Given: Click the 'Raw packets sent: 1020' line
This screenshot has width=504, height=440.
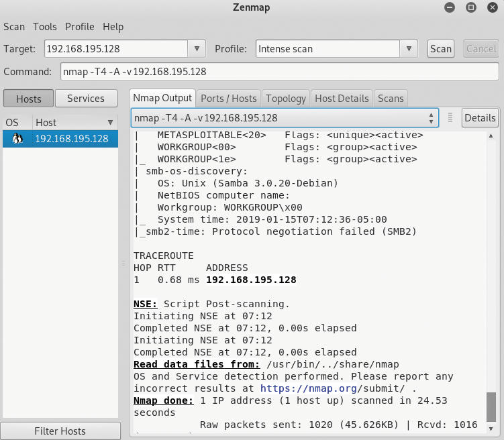Looking at the screenshot, I should pyautogui.click(x=338, y=425).
